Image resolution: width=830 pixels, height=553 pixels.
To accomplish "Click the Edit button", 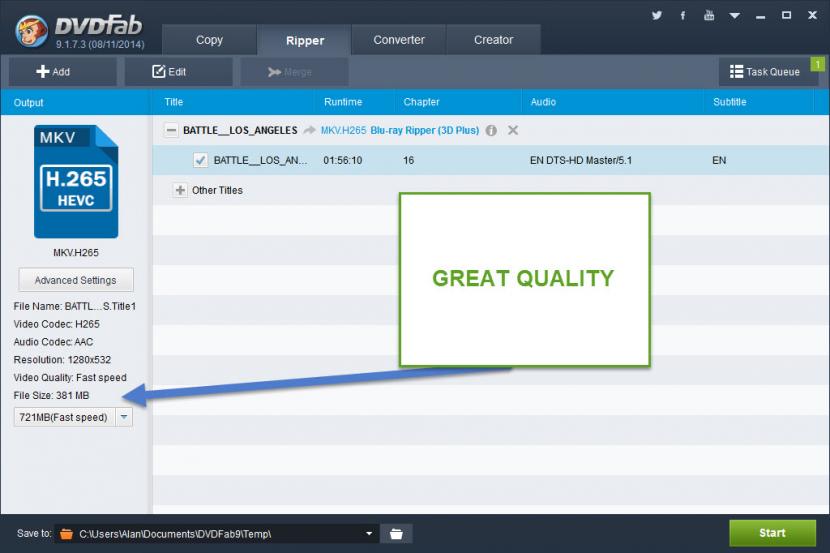I will coord(178,71).
